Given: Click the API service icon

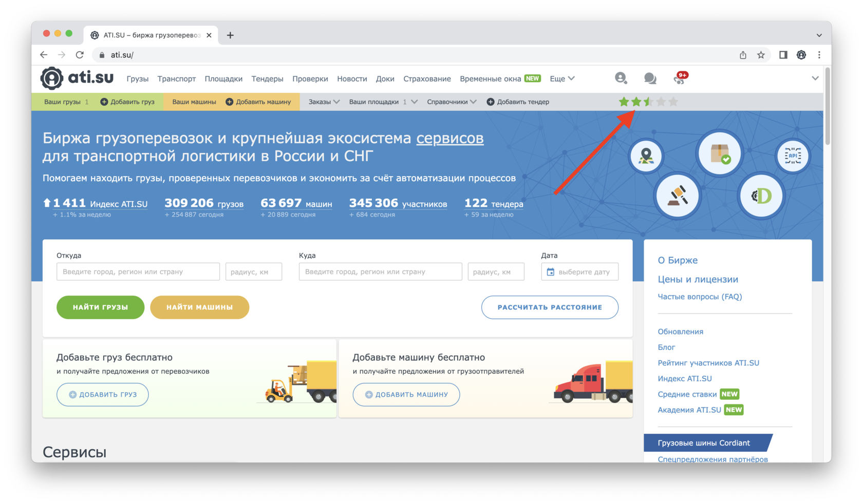Looking at the screenshot, I should click(x=793, y=156).
